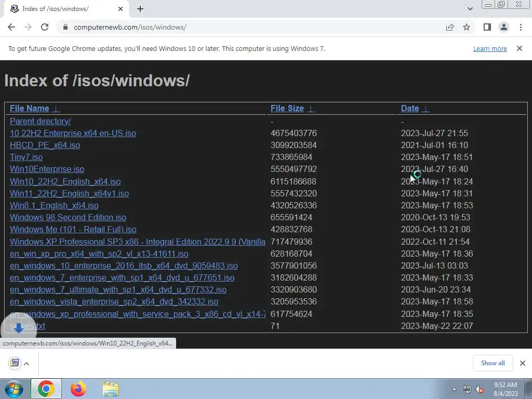Screen dimensions: 532x399
Task: Click the Chrome taskbar icon
Action: coord(46,389)
